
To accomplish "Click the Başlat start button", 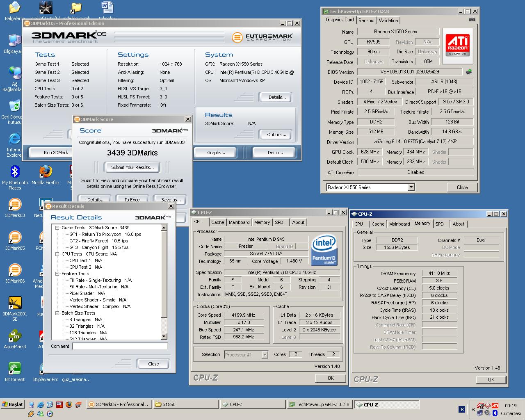I will pos(13,404).
